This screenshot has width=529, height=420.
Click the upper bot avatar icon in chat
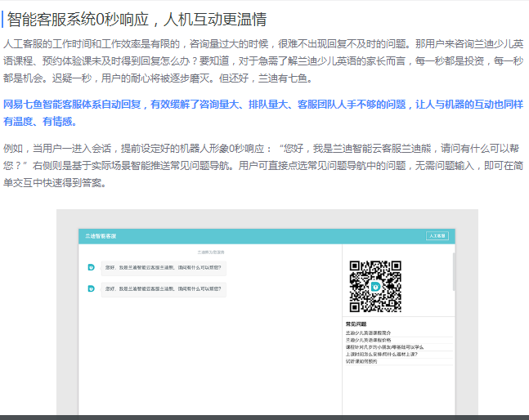tap(91, 267)
